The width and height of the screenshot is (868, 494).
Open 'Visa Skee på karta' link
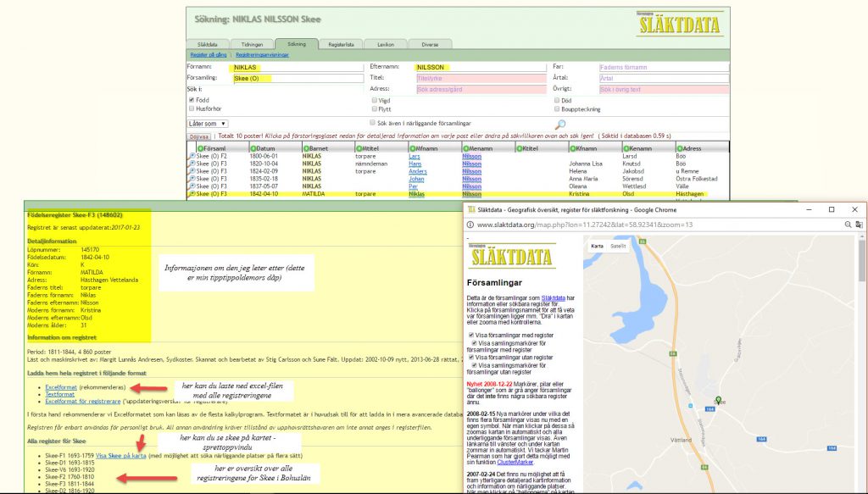pos(121,455)
